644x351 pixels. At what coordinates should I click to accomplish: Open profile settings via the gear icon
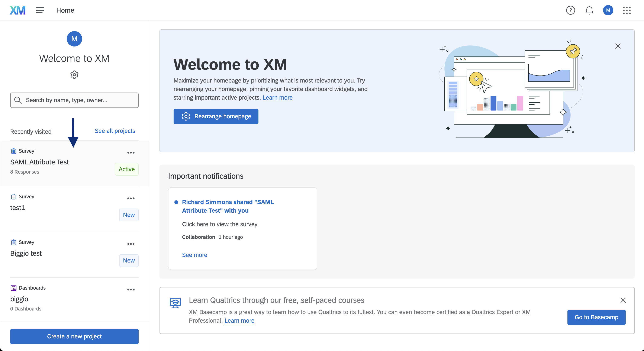(x=74, y=74)
